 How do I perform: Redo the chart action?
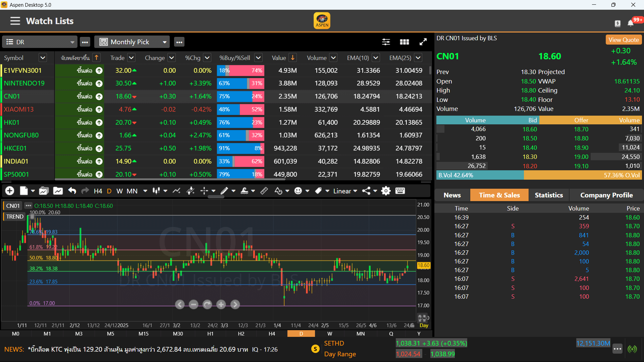click(x=85, y=191)
